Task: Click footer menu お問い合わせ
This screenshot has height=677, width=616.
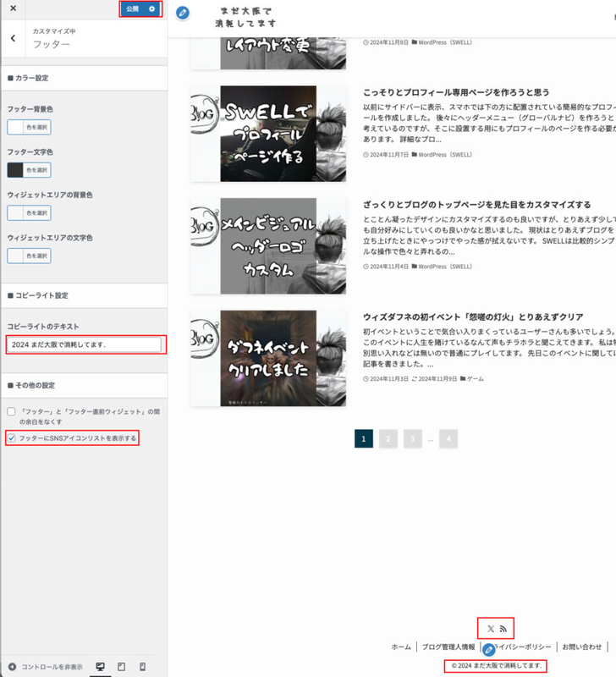Action: tap(581, 647)
